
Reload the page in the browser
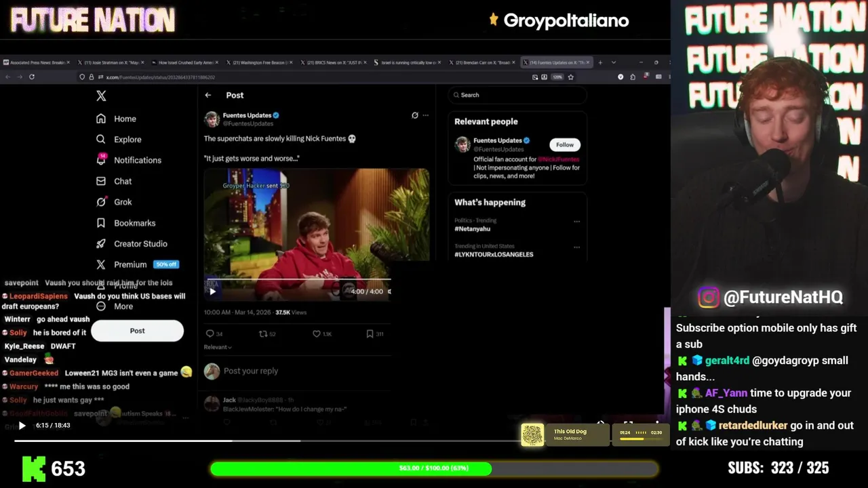[32, 77]
